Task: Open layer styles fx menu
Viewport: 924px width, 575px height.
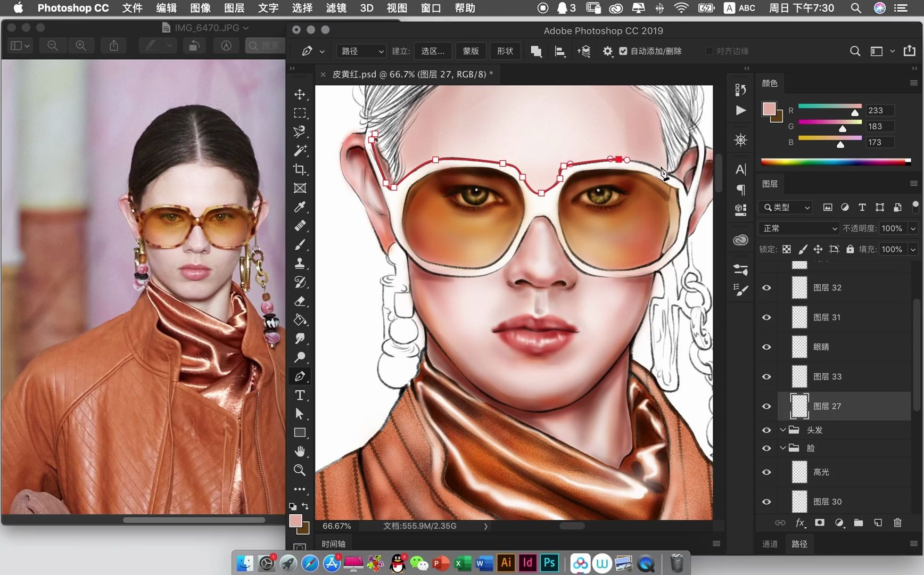Action: coord(800,523)
